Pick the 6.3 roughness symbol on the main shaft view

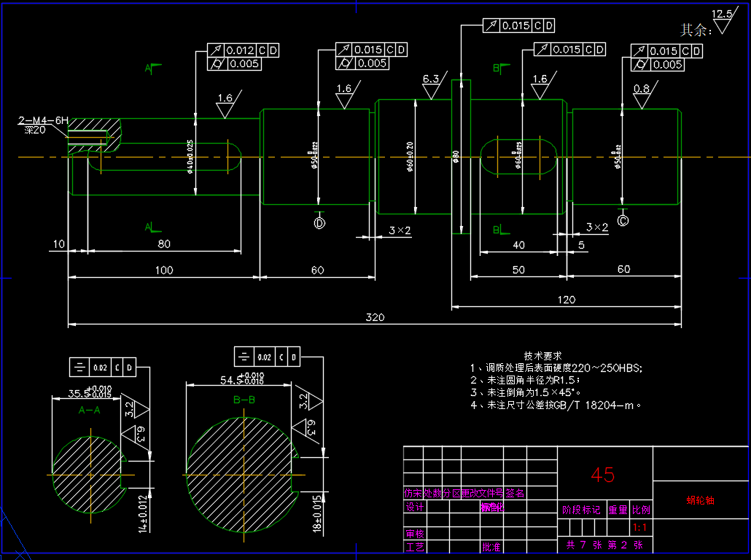coord(431,86)
